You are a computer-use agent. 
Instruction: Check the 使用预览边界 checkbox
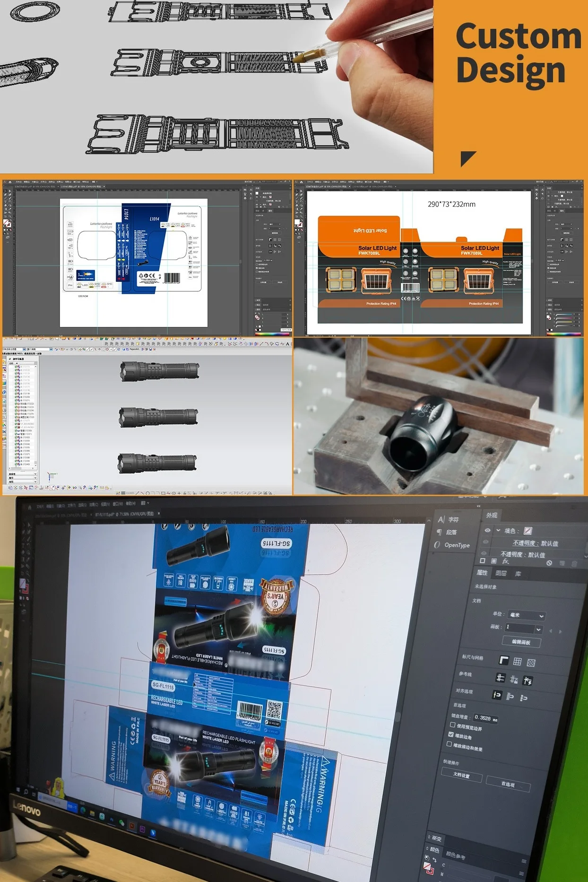tap(452, 725)
